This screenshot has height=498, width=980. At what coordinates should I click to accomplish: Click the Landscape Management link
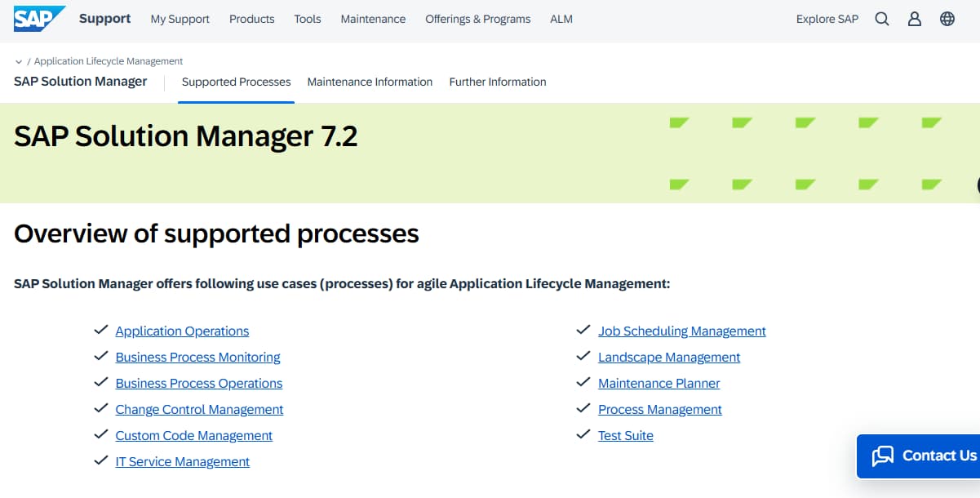click(669, 357)
